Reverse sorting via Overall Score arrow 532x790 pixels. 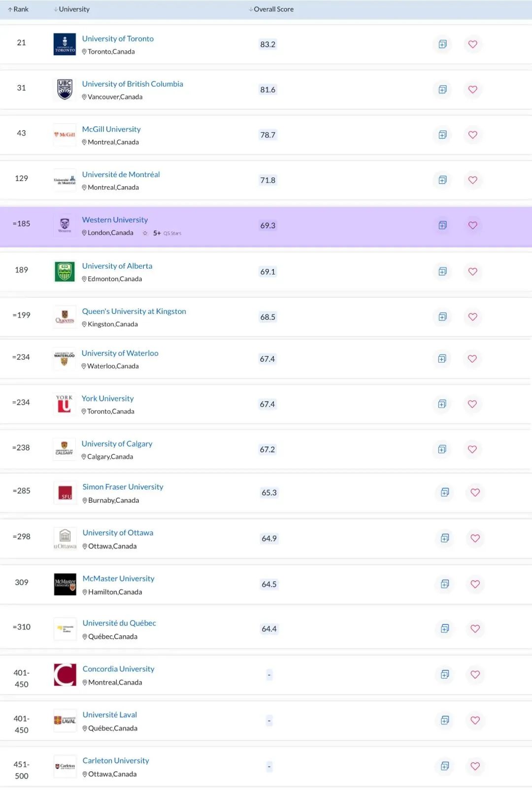point(250,8)
